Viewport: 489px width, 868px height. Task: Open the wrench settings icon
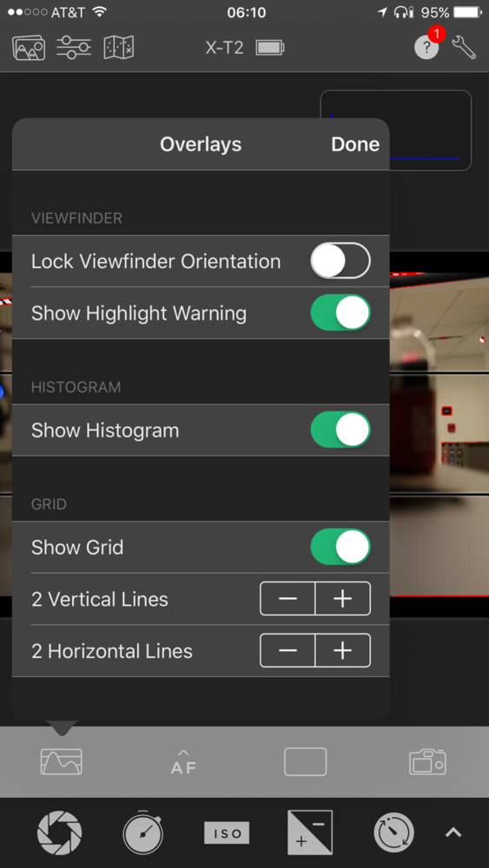tap(464, 48)
